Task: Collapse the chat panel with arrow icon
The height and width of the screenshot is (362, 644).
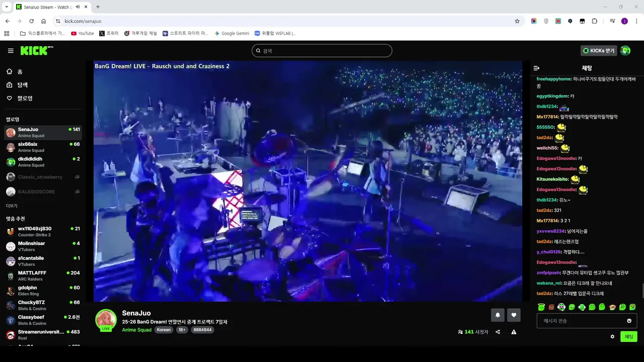Action: point(536,68)
